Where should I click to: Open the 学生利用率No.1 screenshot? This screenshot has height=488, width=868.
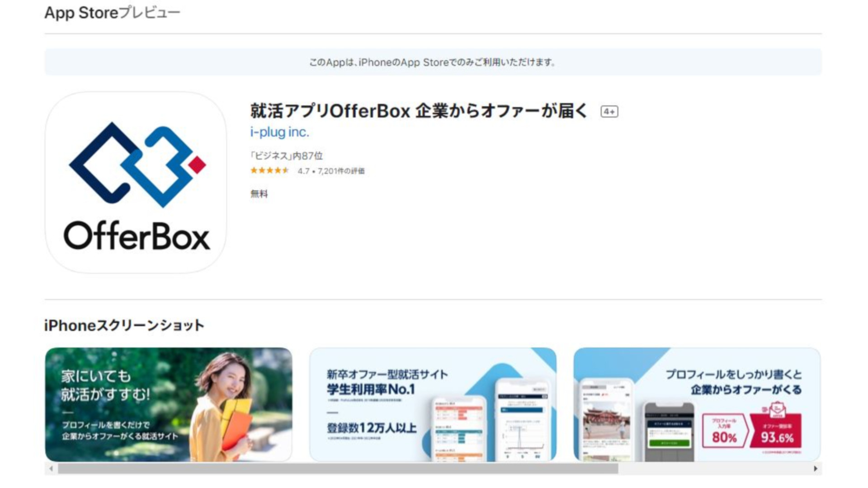click(433, 404)
